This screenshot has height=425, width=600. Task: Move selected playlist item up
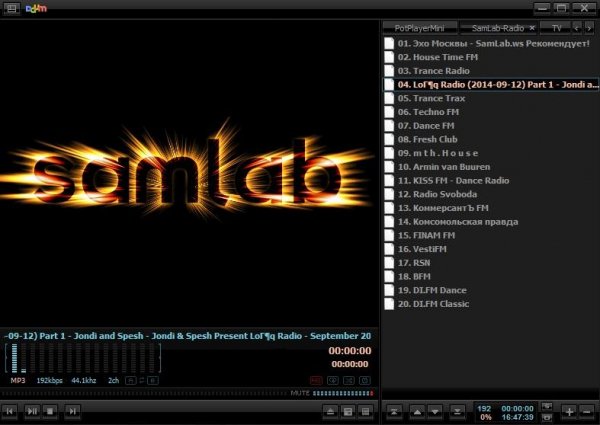tap(417, 412)
